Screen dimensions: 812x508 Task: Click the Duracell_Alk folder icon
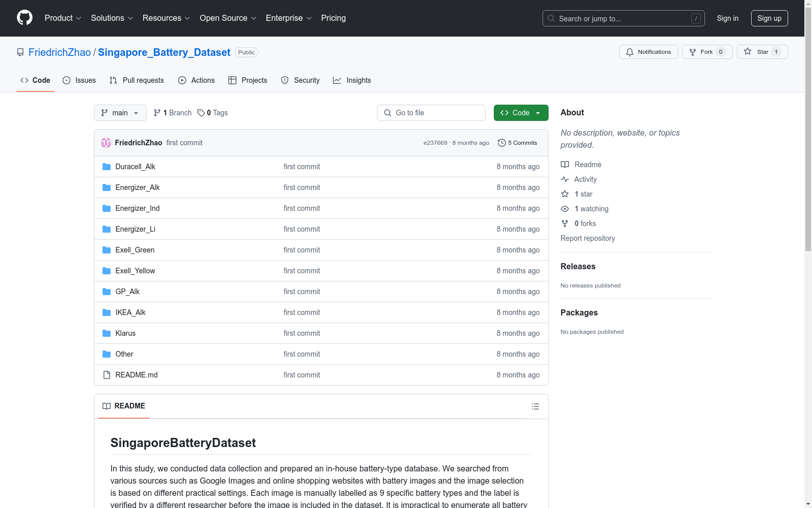click(x=107, y=167)
